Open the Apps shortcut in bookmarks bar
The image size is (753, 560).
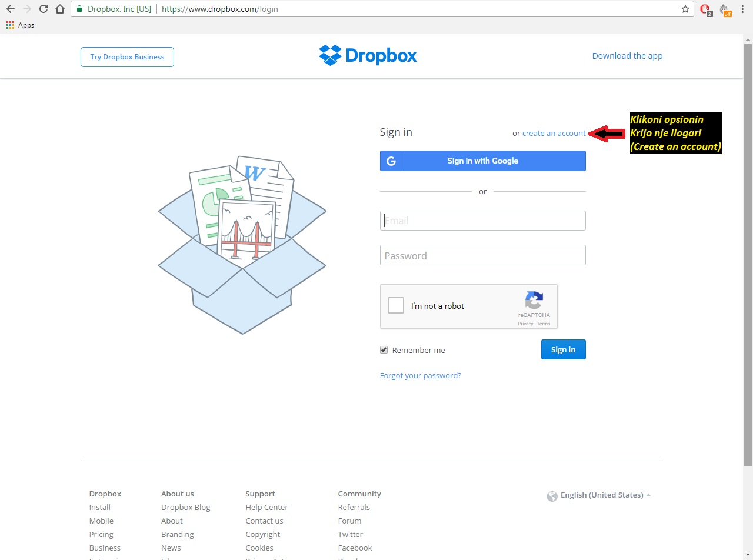(20, 25)
